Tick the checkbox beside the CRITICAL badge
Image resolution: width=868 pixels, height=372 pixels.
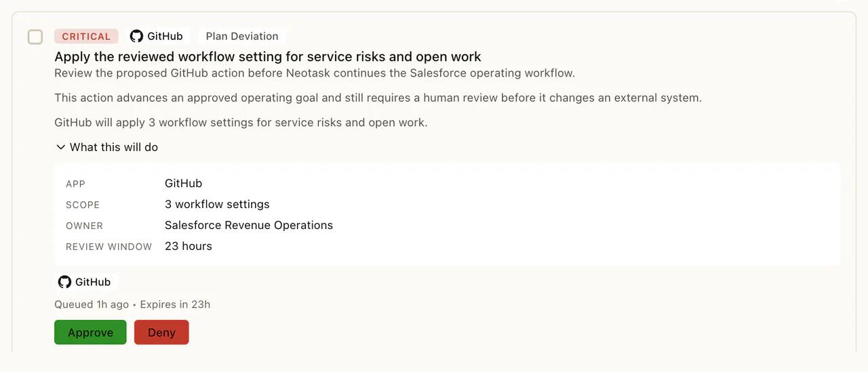[x=35, y=37]
